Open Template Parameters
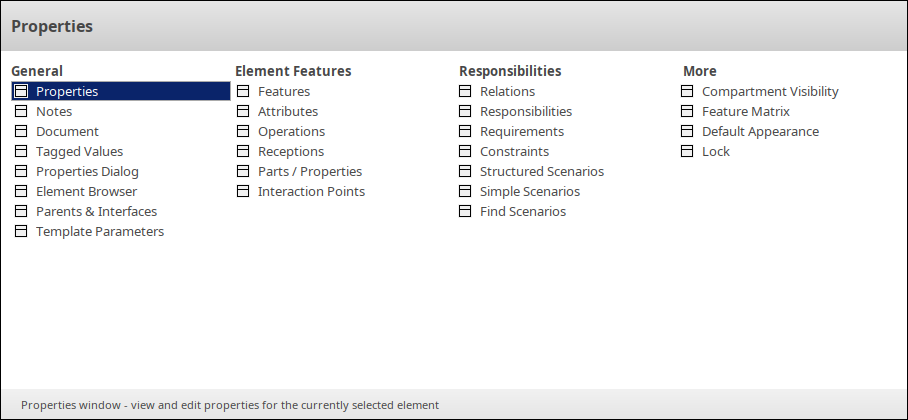The height and width of the screenshot is (420, 908). [100, 231]
